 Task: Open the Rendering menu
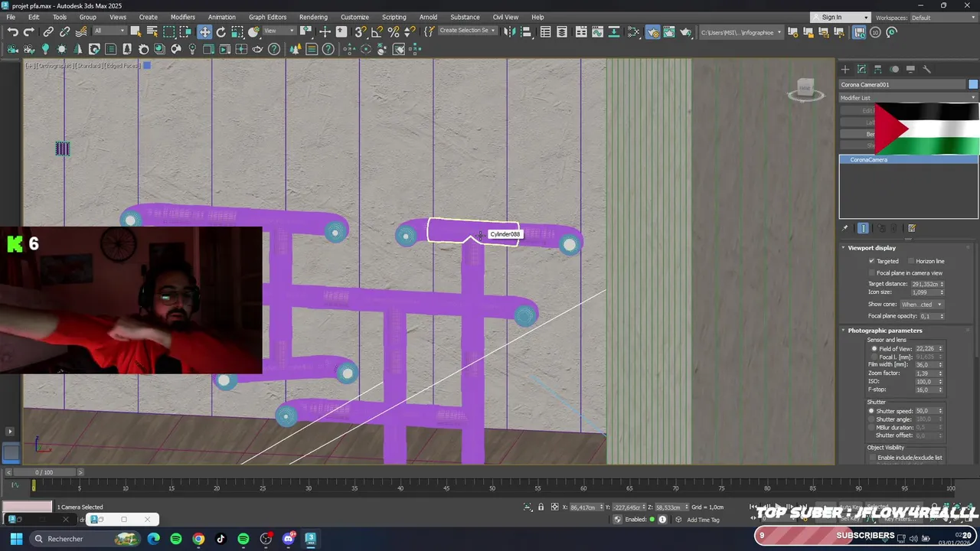[x=313, y=17]
